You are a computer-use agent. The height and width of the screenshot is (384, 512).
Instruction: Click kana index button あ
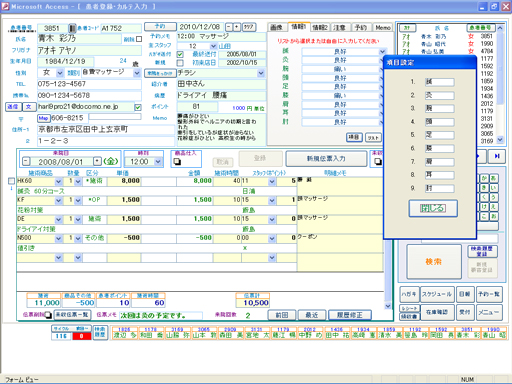(494, 178)
